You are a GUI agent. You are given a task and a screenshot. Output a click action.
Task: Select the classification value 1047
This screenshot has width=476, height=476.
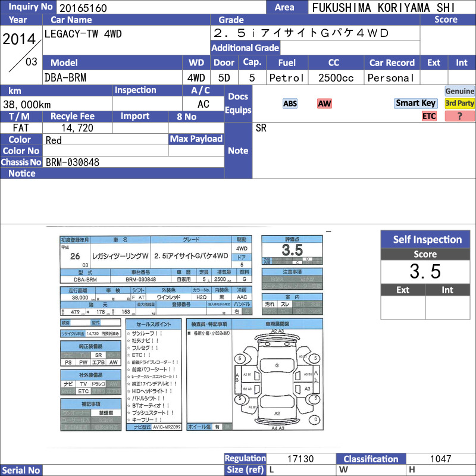point(440,458)
